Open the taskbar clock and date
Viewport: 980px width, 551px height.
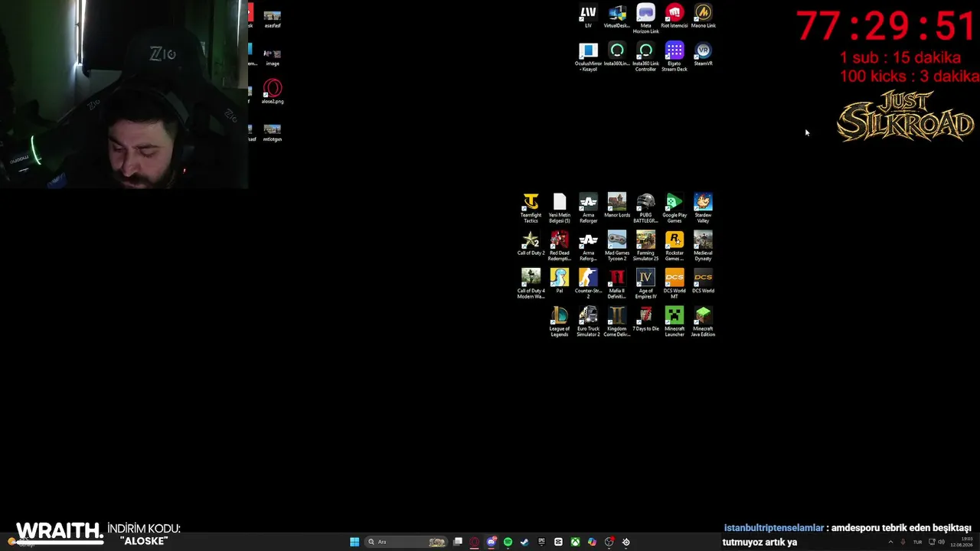click(x=961, y=542)
